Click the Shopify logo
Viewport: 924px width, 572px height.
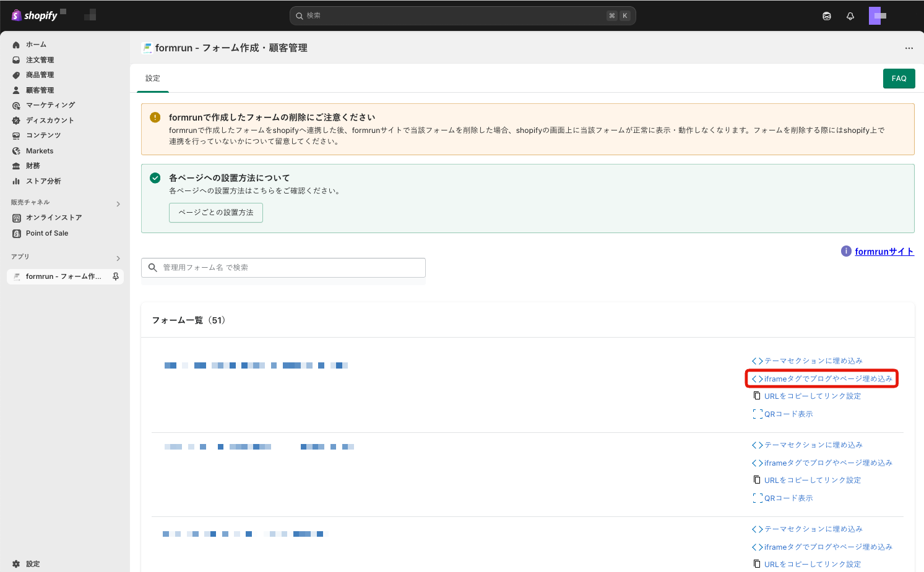click(35, 15)
